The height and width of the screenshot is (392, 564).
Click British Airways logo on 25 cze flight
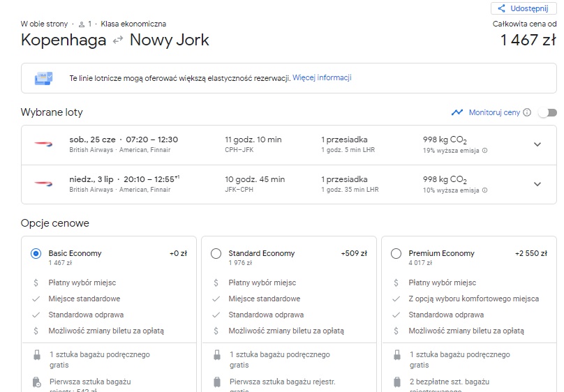click(43, 144)
